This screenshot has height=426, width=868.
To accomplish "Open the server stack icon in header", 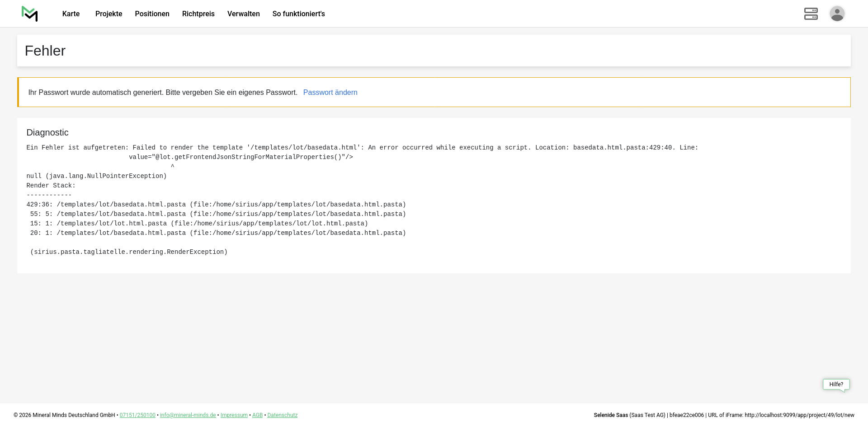I will pos(811,14).
